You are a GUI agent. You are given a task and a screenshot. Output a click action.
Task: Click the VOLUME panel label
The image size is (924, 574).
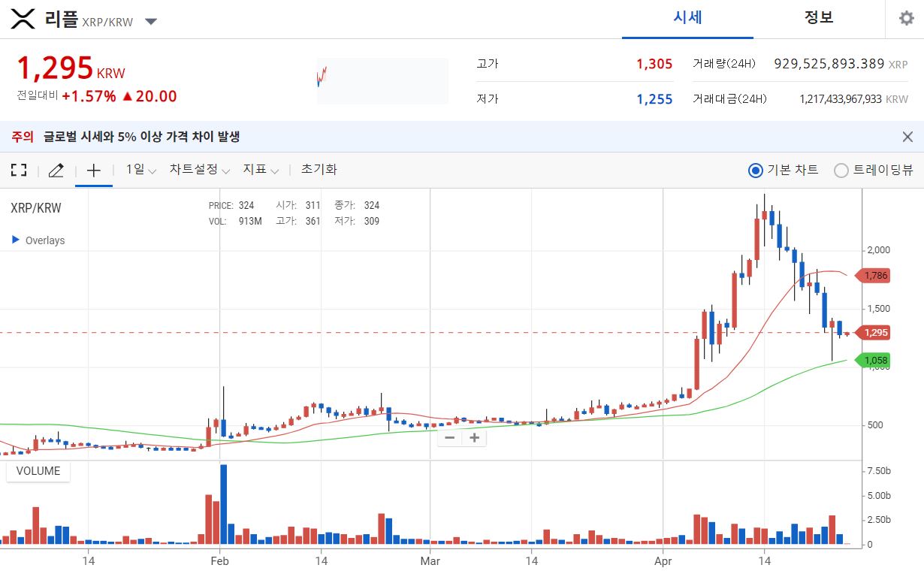coord(38,472)
